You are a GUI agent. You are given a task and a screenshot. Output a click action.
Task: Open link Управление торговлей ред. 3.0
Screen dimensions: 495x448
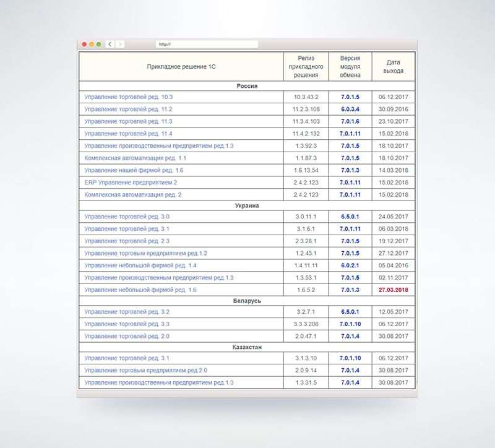click(127, 217)
